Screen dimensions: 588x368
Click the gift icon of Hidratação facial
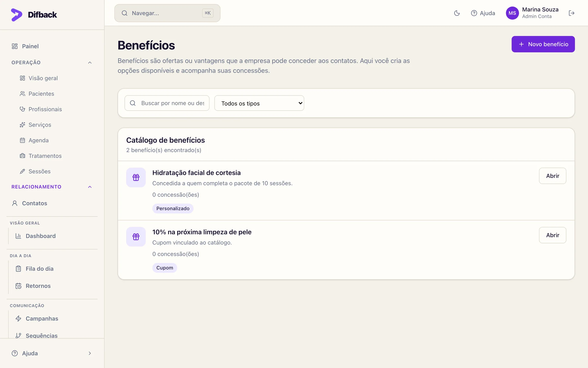[x=136, y=177]
